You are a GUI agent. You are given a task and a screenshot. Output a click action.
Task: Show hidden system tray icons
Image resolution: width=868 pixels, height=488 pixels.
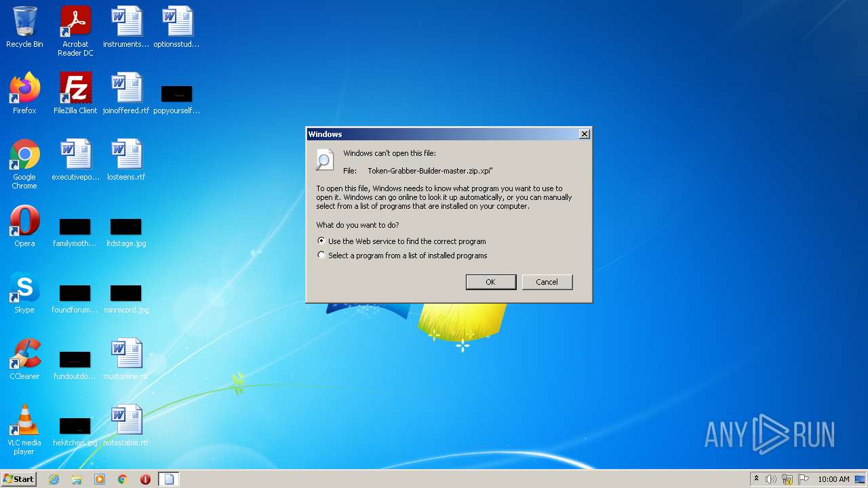pyautogui.click(x=756, y=479)
